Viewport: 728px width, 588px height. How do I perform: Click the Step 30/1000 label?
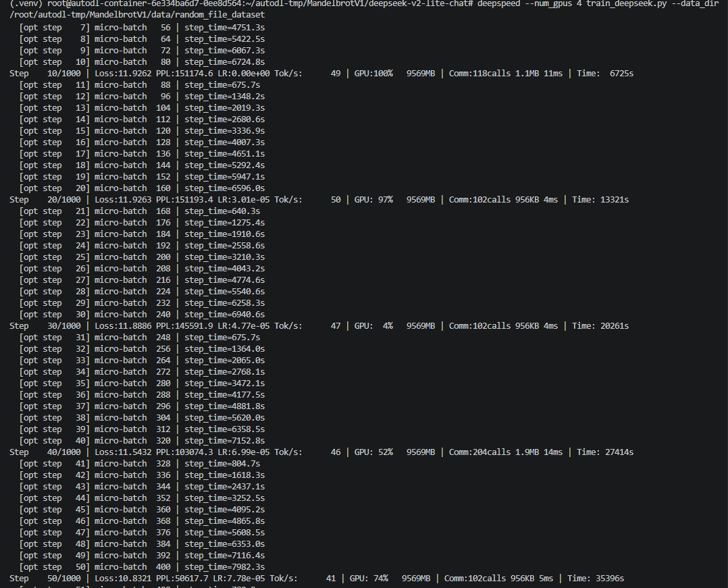45,326
